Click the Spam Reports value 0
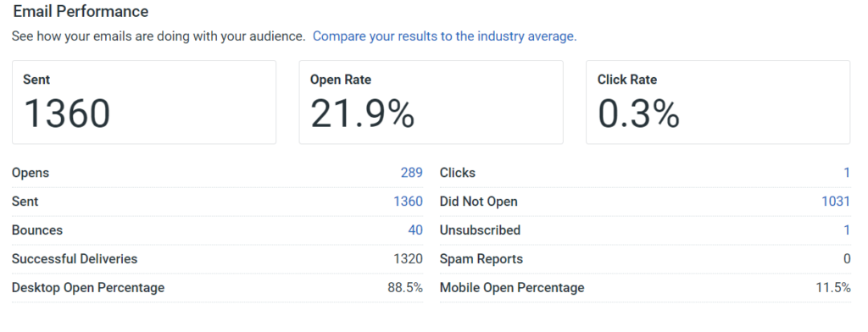Viewport: 868px width, 332px height. tap(847, 259)
